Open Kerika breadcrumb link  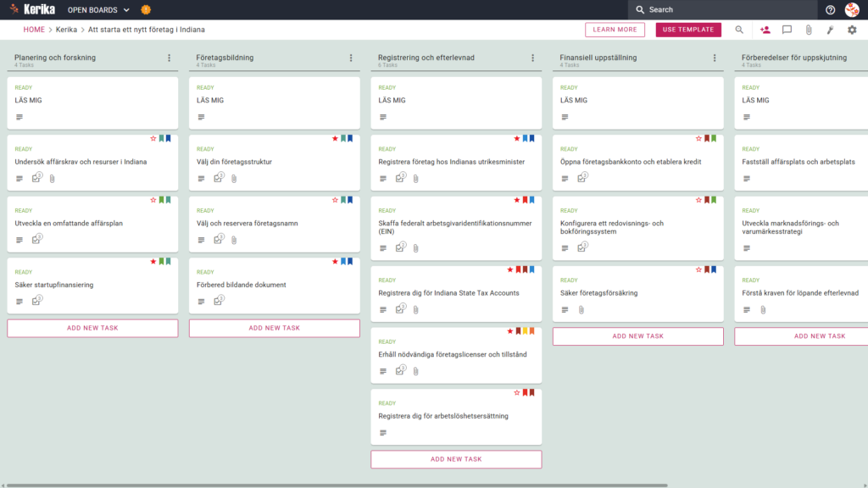tap(66, 30)
